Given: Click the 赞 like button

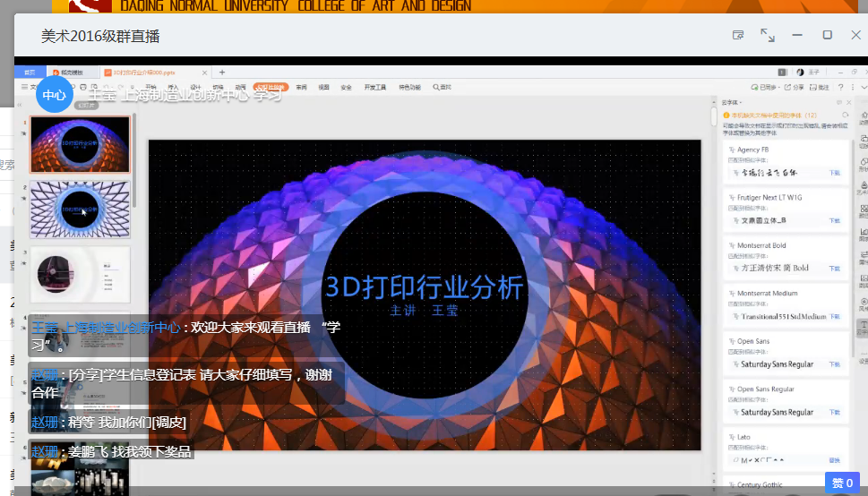Looking at the screenshot, I should pyautogui.click(x=842, y=483).
